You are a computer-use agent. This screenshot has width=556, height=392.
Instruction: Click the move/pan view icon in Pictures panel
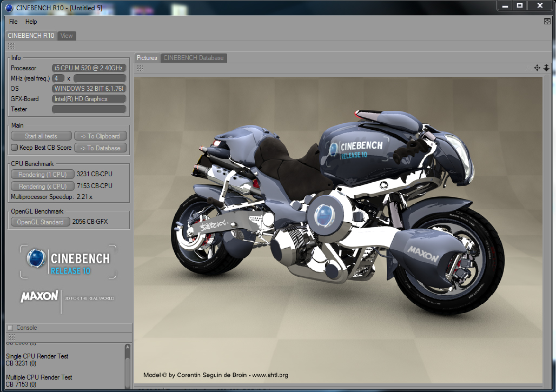(x=537, y=68)
